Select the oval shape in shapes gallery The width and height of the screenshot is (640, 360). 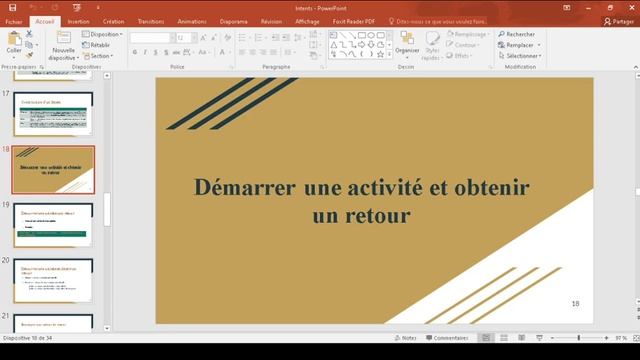click(x=371, y=36)
